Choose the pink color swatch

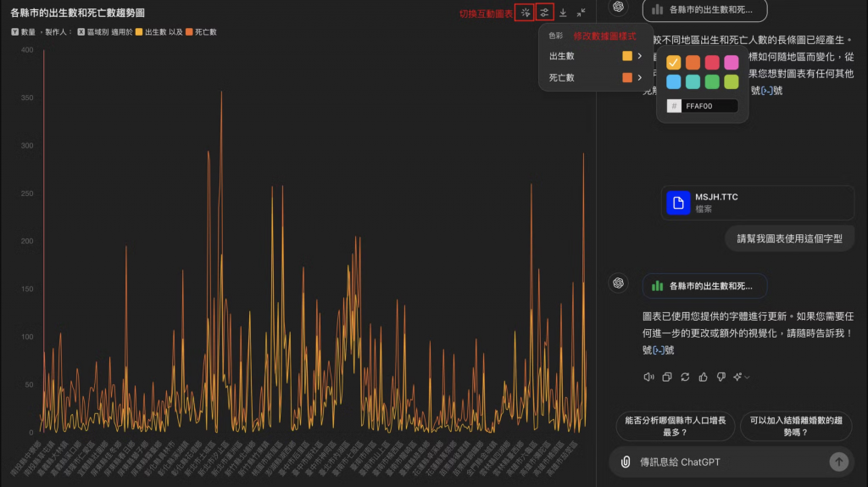732,62
